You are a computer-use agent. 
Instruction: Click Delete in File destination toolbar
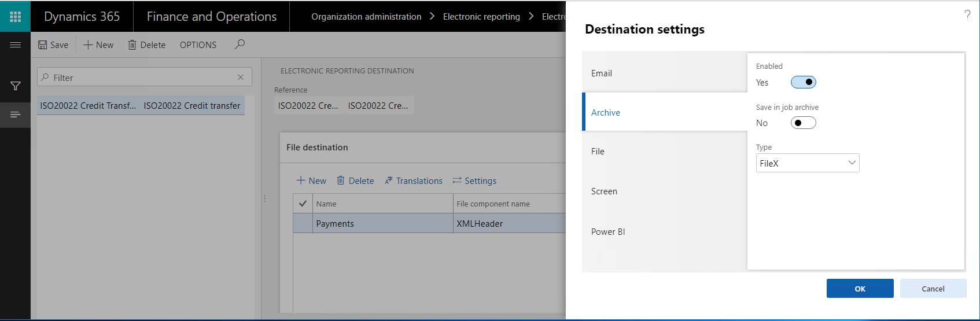(356, 180)
